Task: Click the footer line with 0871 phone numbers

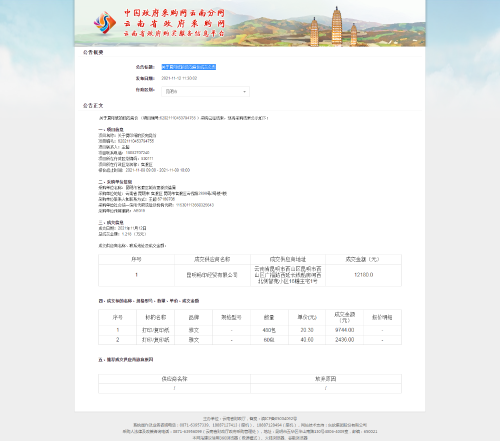Action: (250, 425)
